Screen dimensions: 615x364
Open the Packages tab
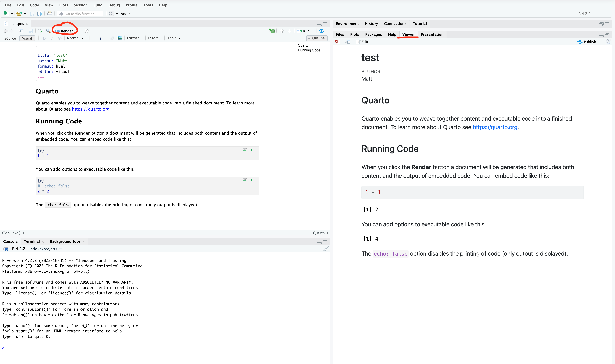coord(373,34)
